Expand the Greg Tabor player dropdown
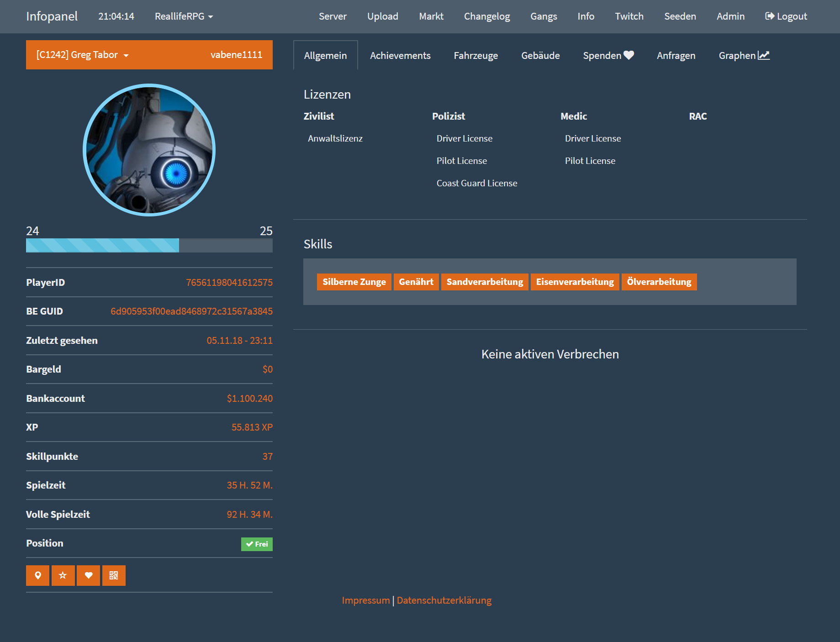This screenshot has height=642, width=840. pos(83,55)
